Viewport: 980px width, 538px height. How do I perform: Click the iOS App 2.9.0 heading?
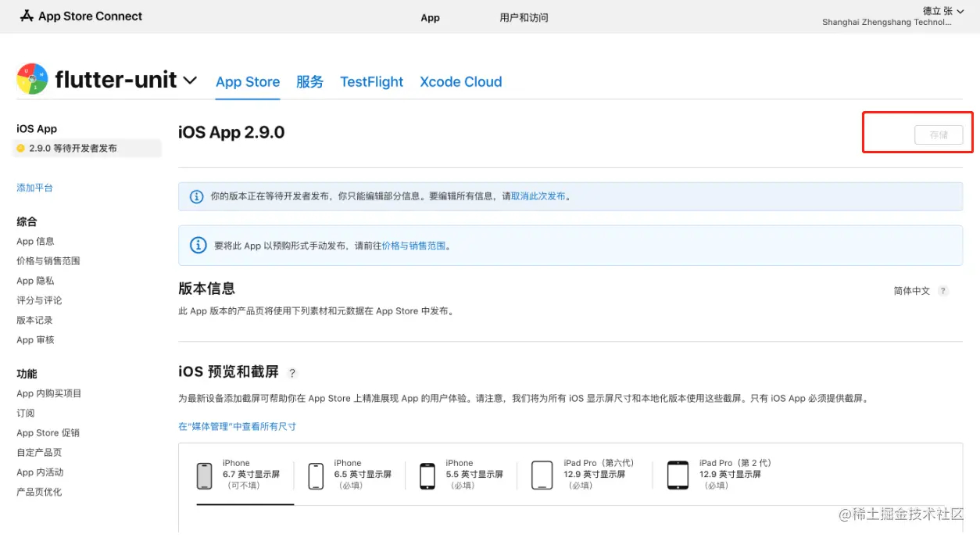click(x=231, y=132)
